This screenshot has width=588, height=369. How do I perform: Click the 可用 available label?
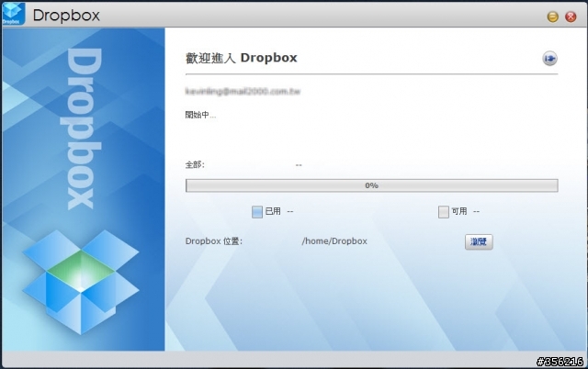(x=459, y=212)
